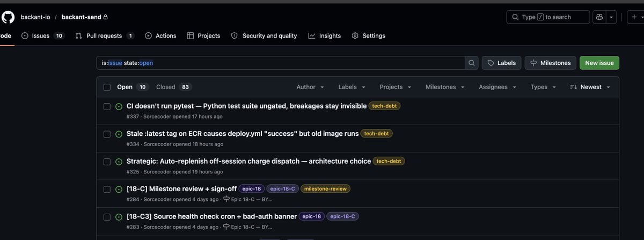Switch to the Settings tab
Image resolution: width=644 pixels, height=240 pixels.
(x=368, y=35)
